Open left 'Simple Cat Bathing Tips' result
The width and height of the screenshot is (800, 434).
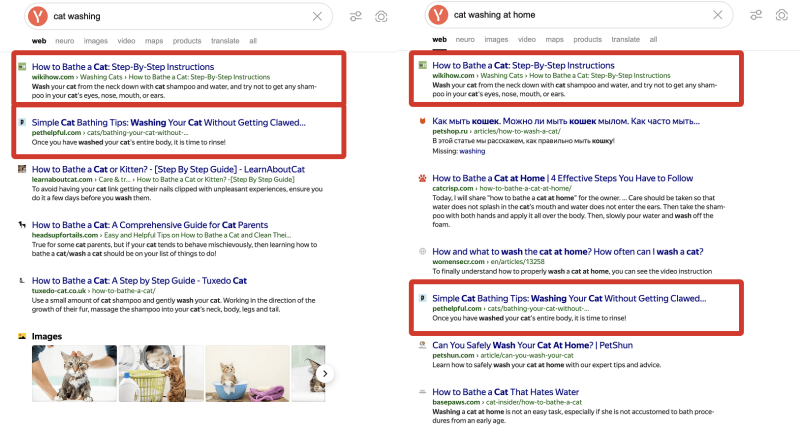click(168, 122)
